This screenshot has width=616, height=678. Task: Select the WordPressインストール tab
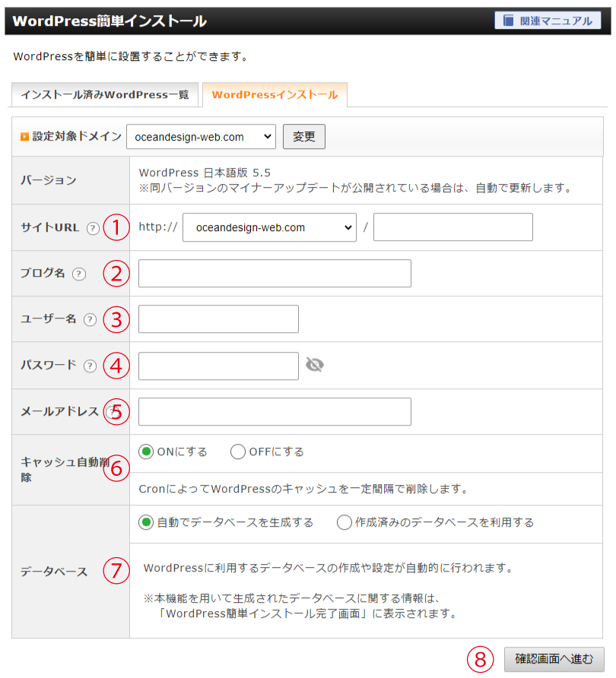(x=275, y=95)
